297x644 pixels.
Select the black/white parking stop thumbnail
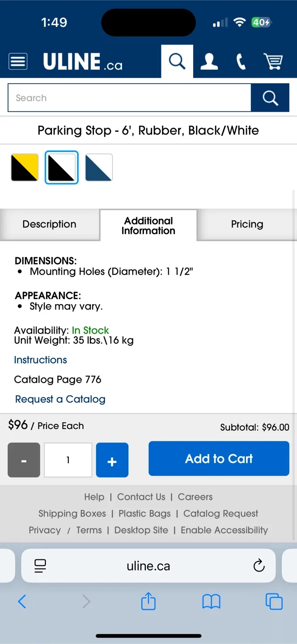pos(61,167)
